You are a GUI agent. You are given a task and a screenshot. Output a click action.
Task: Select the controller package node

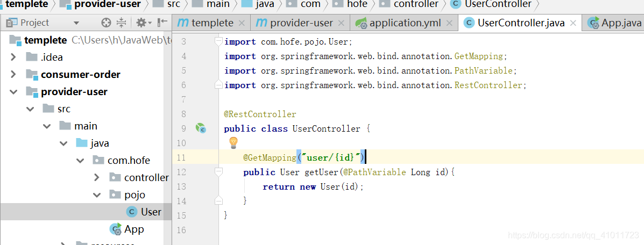147,177
